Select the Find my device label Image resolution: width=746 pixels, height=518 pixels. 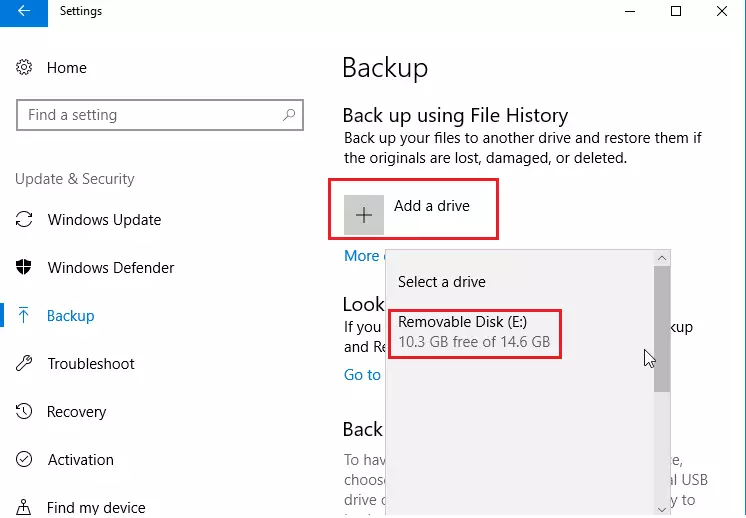[x=96, y=508]
